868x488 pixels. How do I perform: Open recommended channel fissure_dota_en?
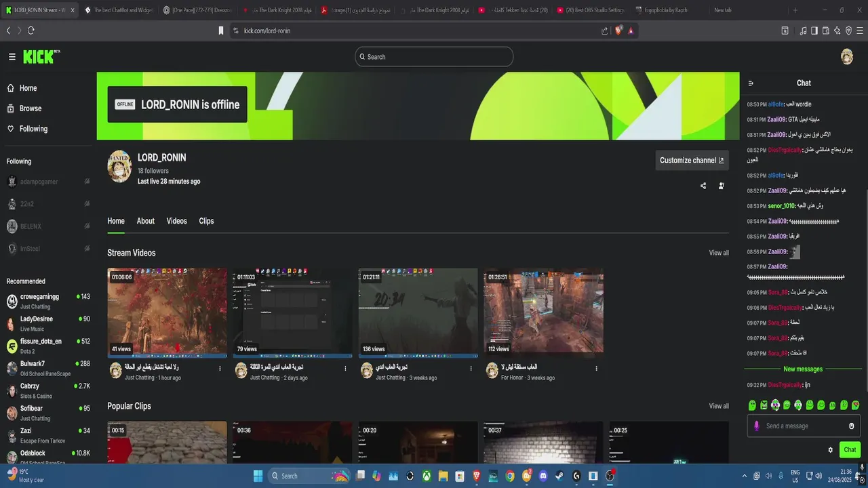click(x=47, y=346)
